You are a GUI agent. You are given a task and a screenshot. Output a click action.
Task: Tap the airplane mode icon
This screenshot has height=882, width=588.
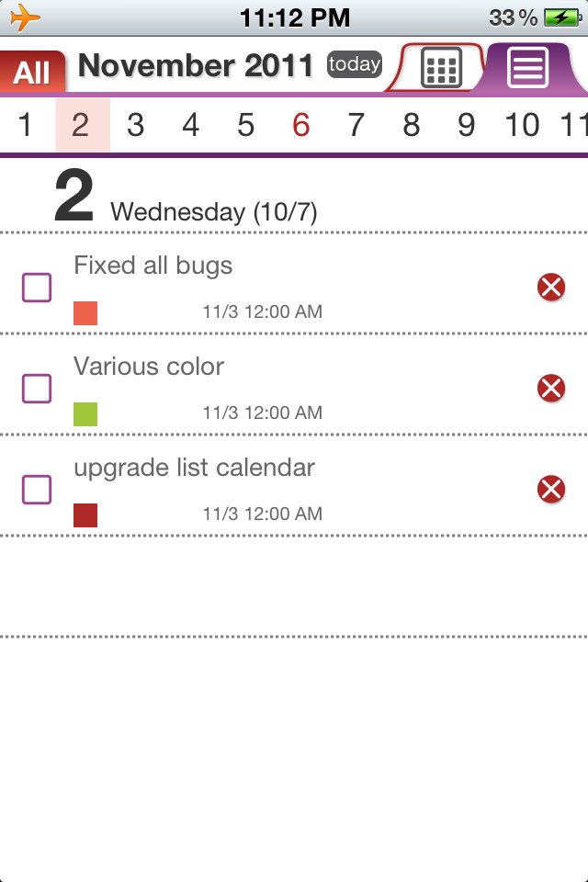(x=26, y=17)
